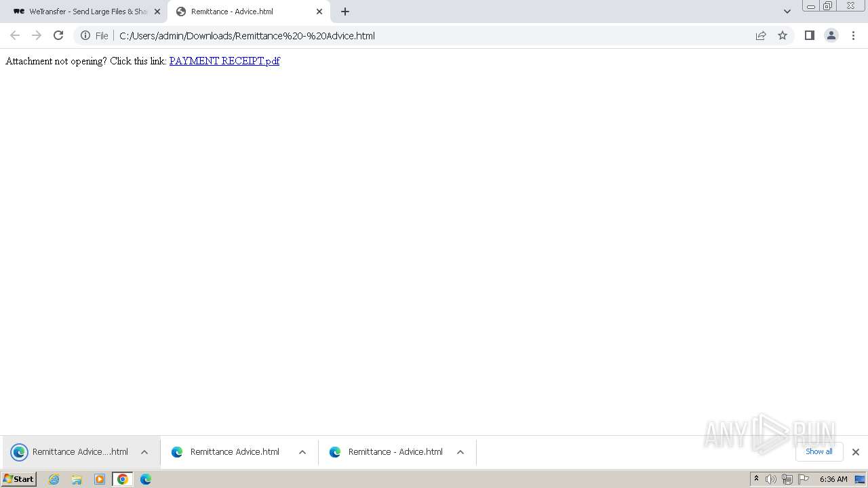Image resolution: width=868 pixels, height=488 pixels.
Task: Close the Remittance - Advice.html tab
Action: coord(319,12)
